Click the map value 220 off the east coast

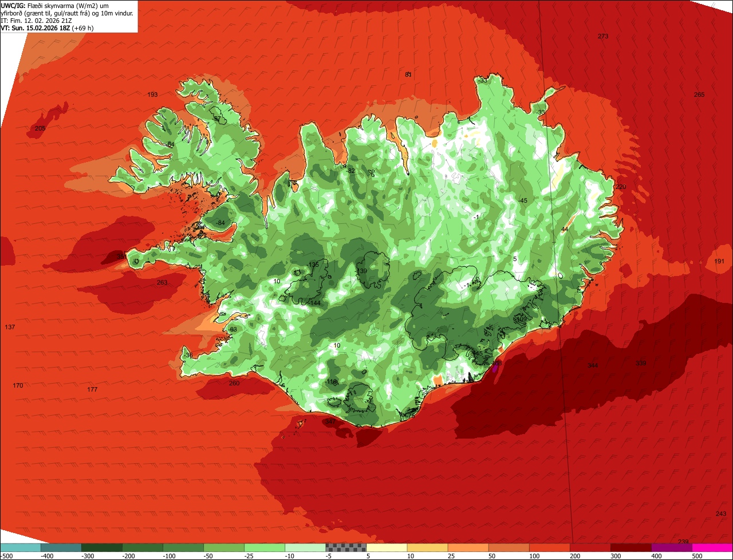point(621,187)
